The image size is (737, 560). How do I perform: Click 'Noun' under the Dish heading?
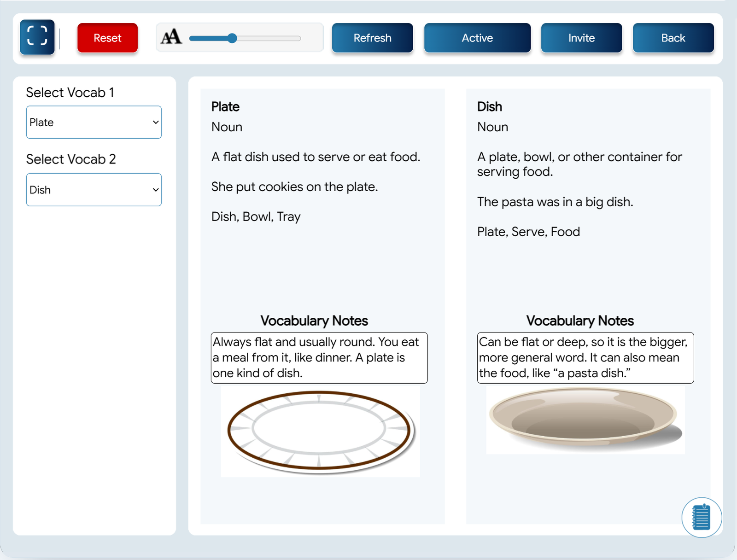pyautogui.click(x=492, y=127)
